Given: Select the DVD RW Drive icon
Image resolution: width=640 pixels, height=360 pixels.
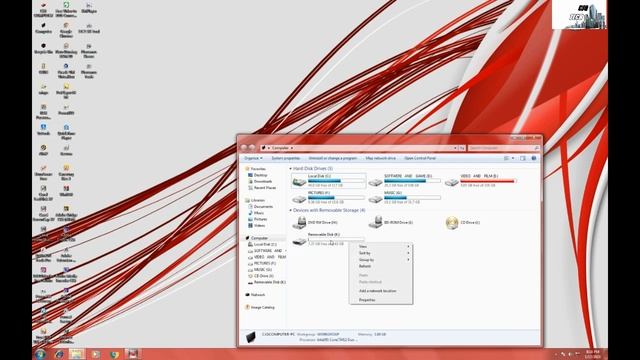Looking at the screenshot, I should [299, 222].
